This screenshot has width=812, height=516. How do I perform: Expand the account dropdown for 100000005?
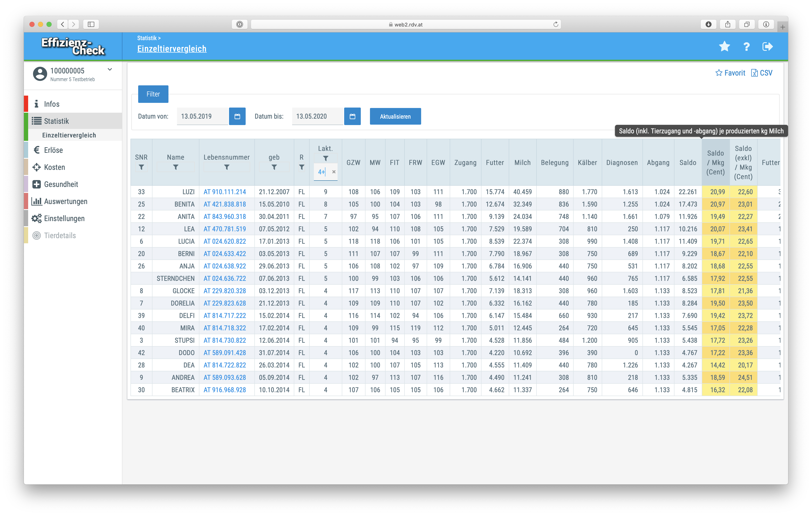[110, 70]
